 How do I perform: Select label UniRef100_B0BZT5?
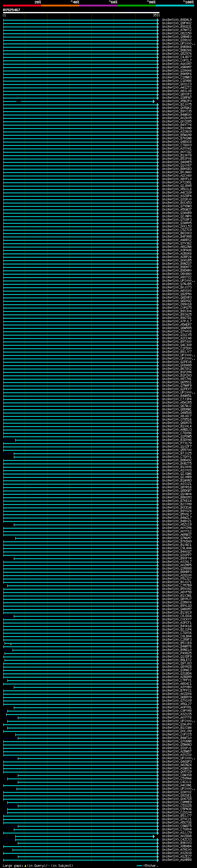[177, 463]
